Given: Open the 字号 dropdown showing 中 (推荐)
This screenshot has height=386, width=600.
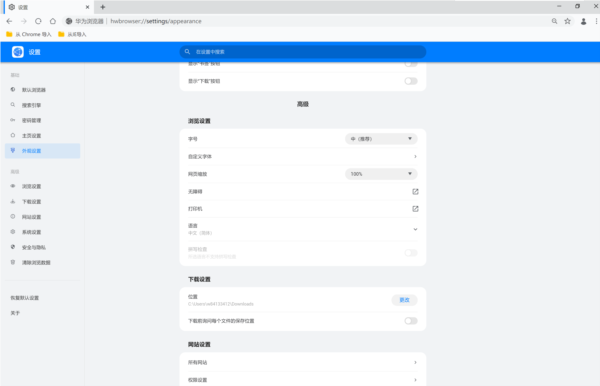Looking at the screenshot, I should tap(381, 139).
